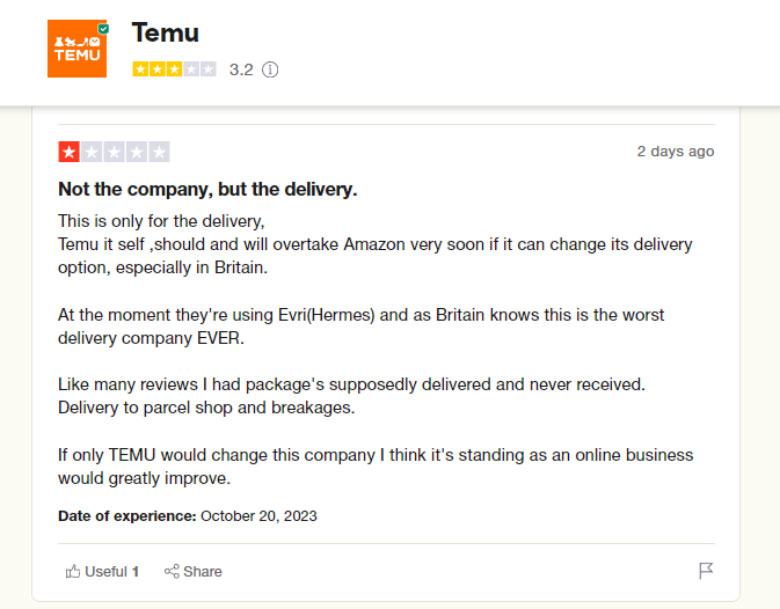The width and height of the screenshot is (780, 609).
Task: Click the second grey star of the review
Action: tap(92, 152)
